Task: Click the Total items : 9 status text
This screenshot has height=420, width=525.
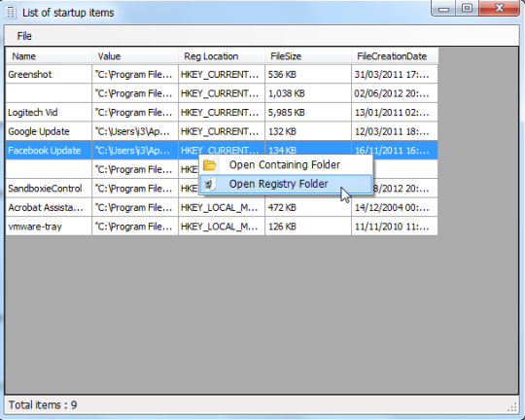Action: pos(43,404)
